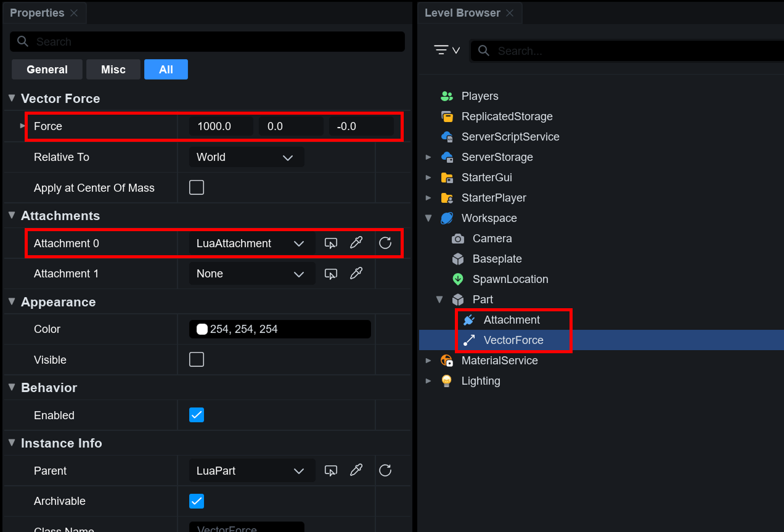Enable Apply at Center Of Mass checkbox
Image resolution: width=784 pixels, height=532 pixels.
click(x=197, y=187)
